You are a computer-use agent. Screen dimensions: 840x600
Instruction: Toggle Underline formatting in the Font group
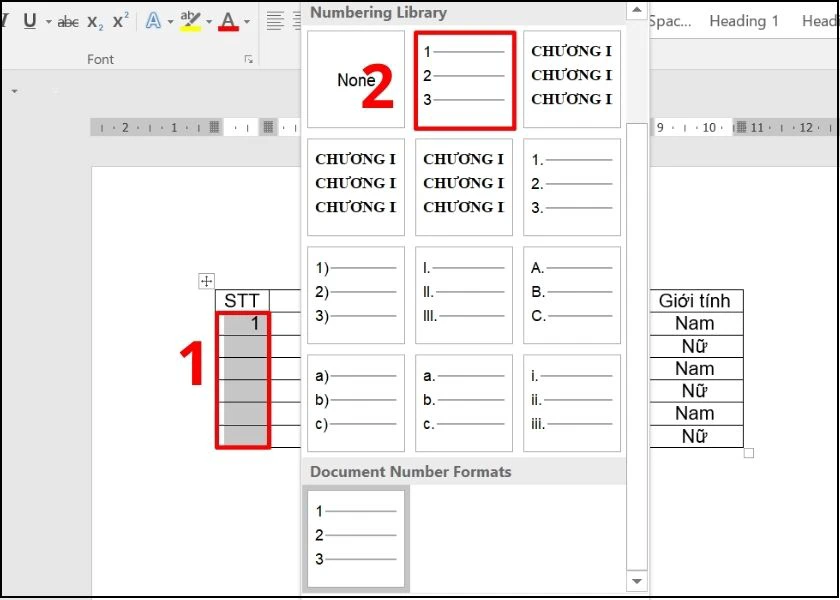tap(31, 21)
